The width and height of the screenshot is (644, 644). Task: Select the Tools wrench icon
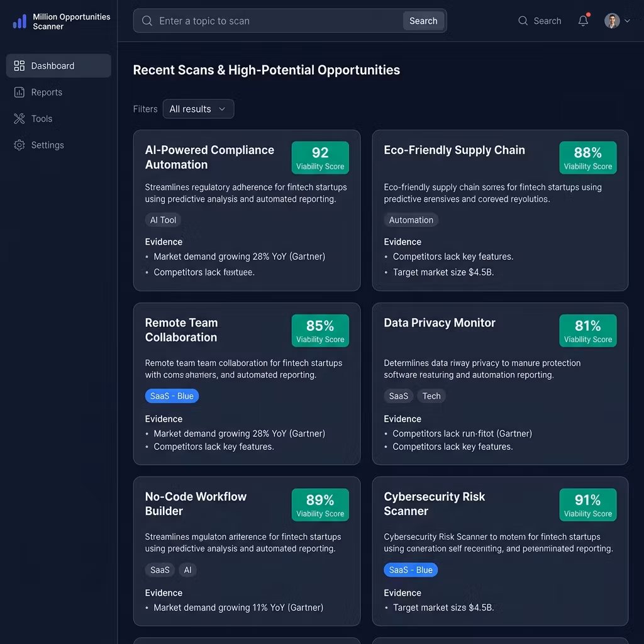pyautogui.click(x=19, y=119)
